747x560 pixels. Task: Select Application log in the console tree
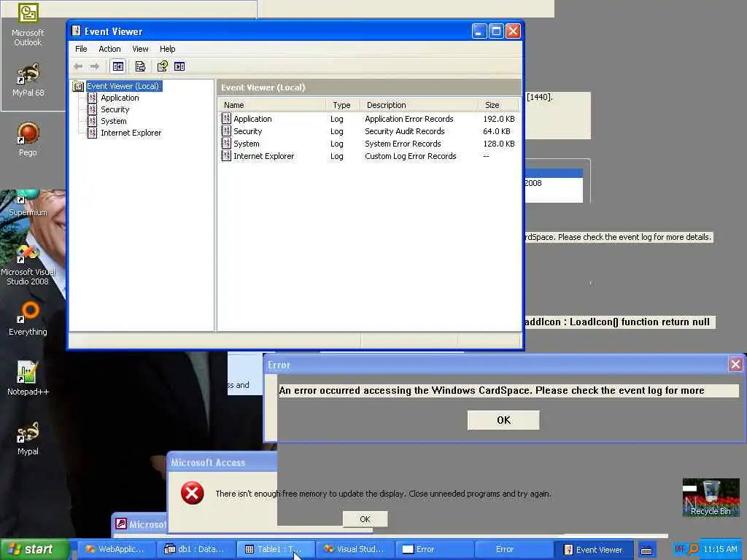tap(120, 98)
